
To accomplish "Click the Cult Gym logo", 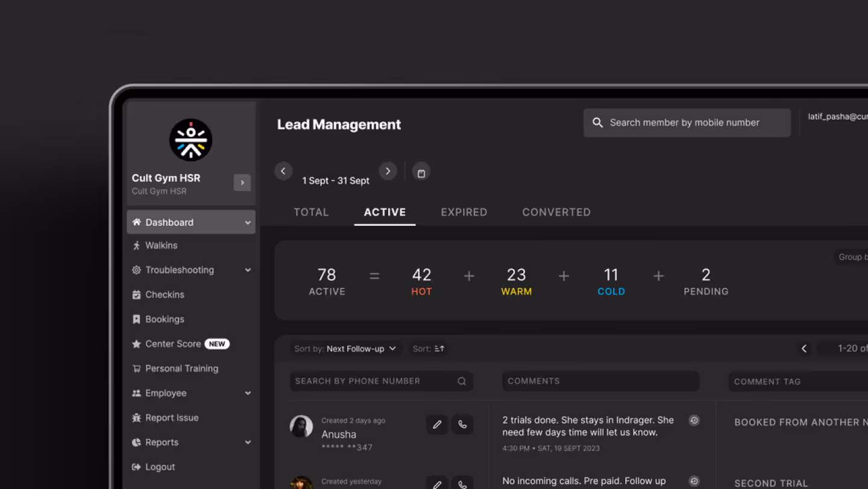I will [x=190, y=140].
